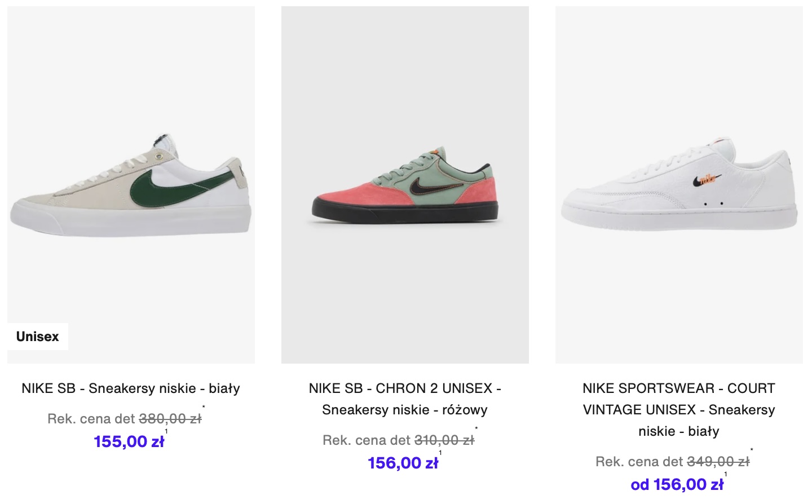This screenshot has height=504, width=812.
Task: Open the white Court Vintage shoe image
Action: [679, 185]
